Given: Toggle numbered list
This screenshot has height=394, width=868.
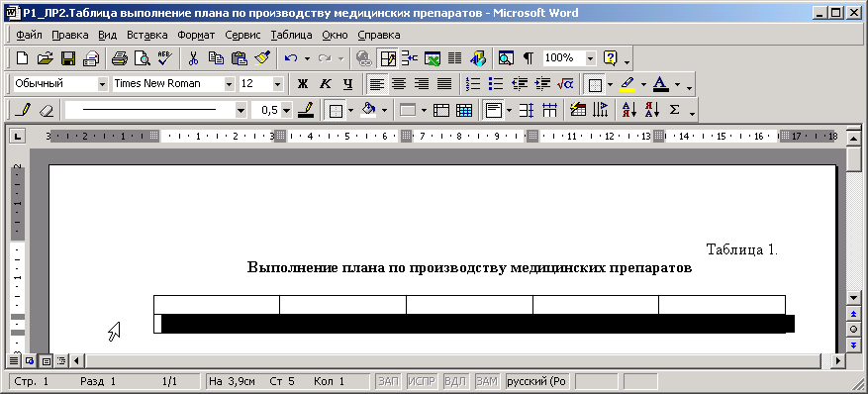Looking at the screenshot, I should coord(474,84).
